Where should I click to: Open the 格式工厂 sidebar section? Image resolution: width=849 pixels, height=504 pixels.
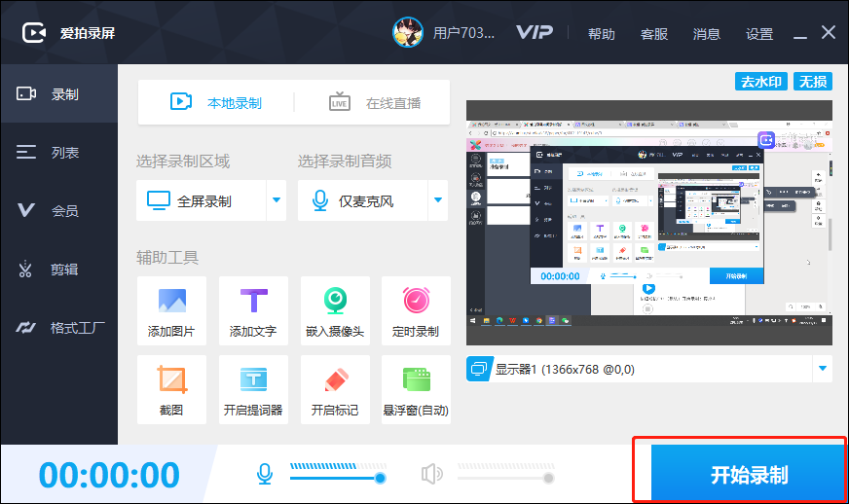tap(59, 328)
